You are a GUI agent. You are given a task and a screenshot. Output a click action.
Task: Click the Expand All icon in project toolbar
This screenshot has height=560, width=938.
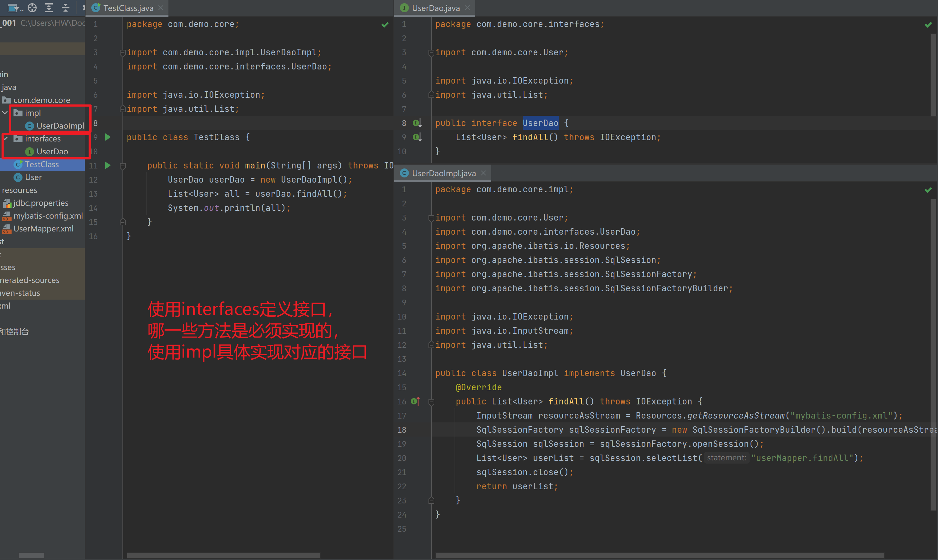point(49,7)
